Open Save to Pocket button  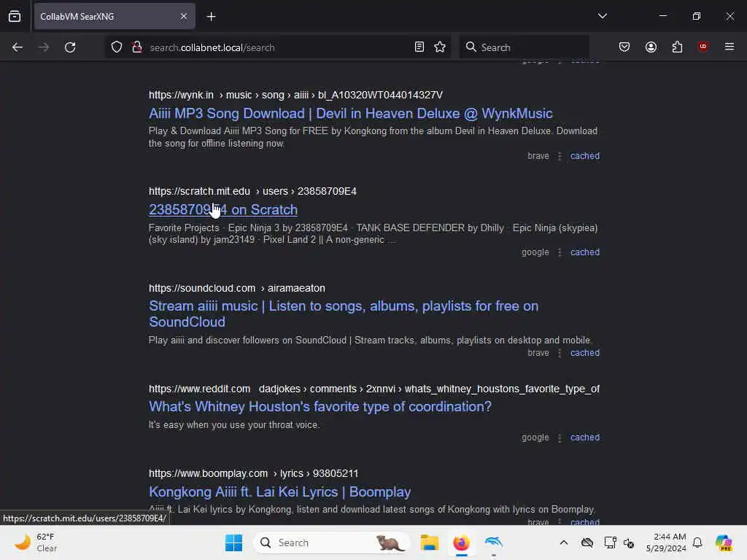pyautogui.click(x=624, y=47)
